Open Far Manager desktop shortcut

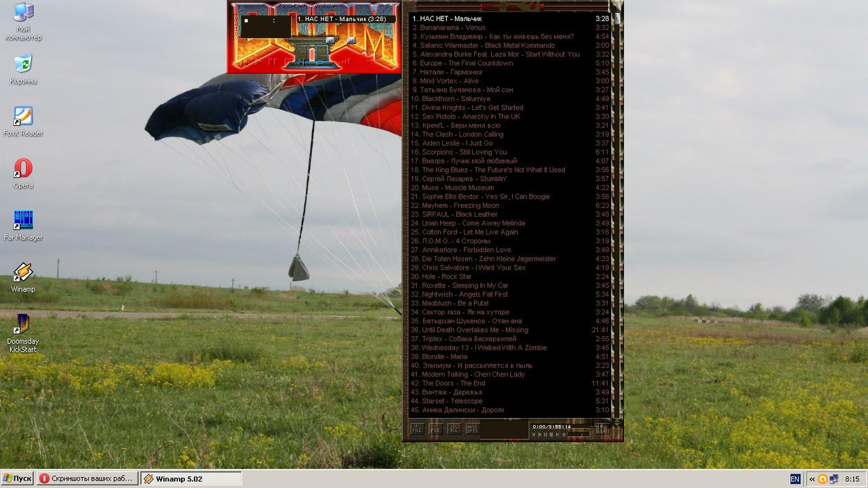[23, 226]
